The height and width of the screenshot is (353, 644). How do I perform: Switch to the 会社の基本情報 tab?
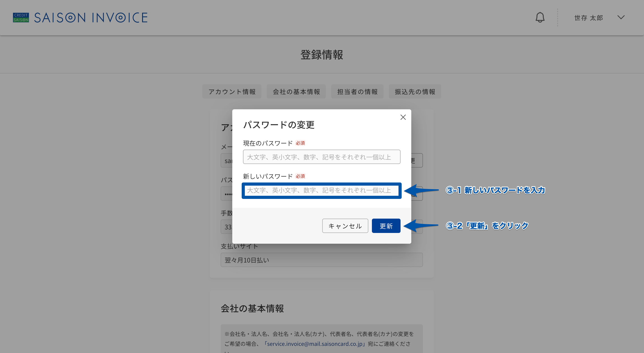(296, 92)
